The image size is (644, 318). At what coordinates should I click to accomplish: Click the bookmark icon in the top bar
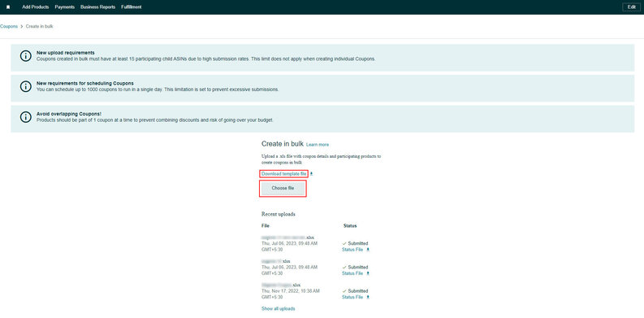tap(8, 7)
